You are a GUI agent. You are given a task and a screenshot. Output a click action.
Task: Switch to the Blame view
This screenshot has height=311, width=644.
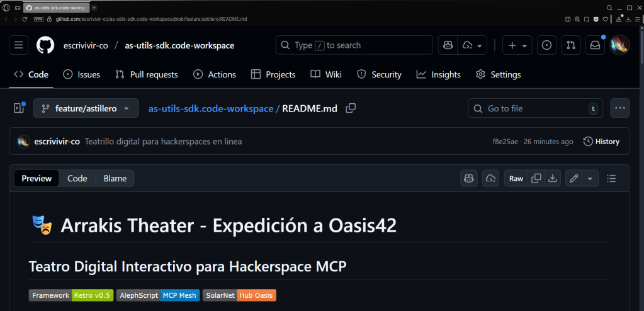point(115,179)
